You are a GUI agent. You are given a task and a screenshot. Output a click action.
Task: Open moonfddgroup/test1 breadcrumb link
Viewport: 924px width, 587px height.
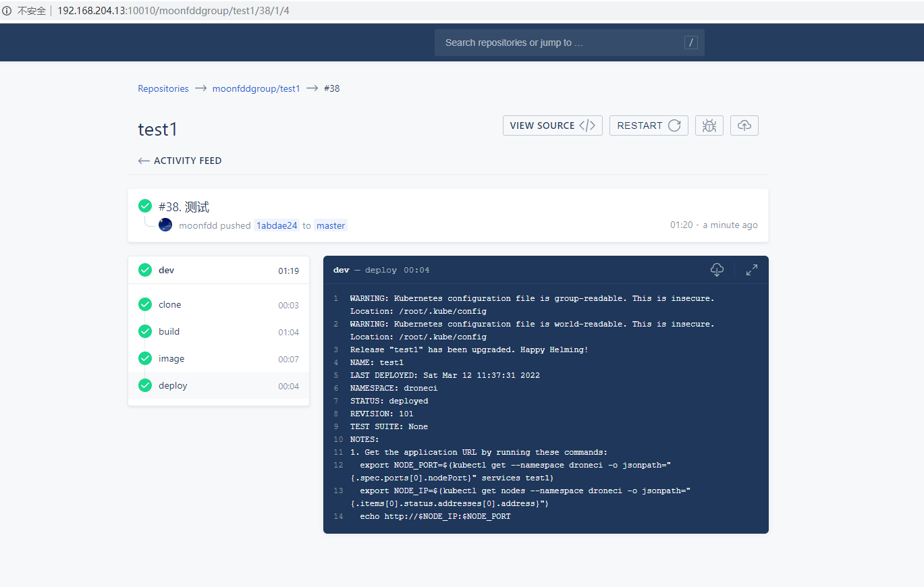[x=256, y=88]
